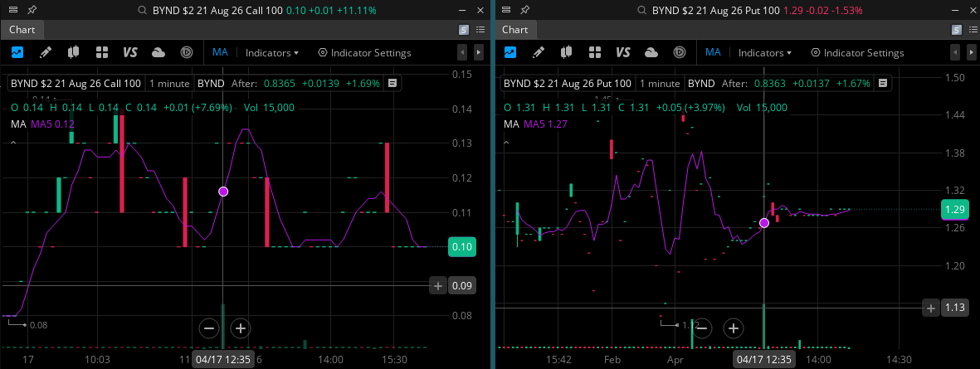Image resolution: width=980 pixels, height=369 pixels.
Task: Click the S icon beside Call Chart tab
Action: (x=464, y=29)
